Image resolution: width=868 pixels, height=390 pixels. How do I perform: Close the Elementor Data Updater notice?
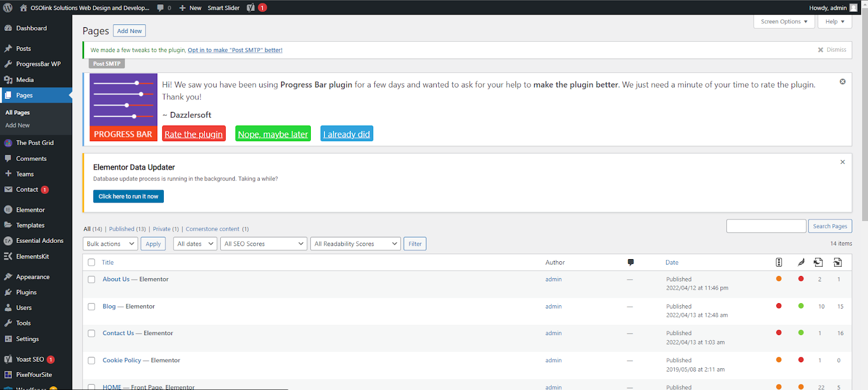pos(843,162)
